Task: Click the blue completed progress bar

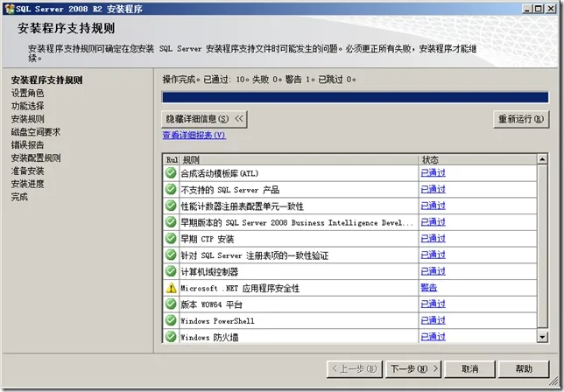Action: point(356,97)
